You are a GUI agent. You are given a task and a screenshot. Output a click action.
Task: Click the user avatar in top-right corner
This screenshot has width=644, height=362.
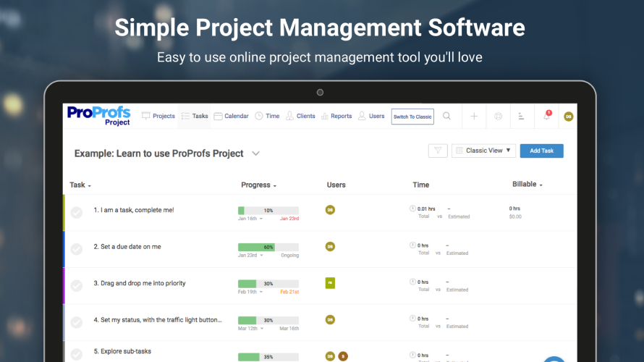(x=569, y=117)
